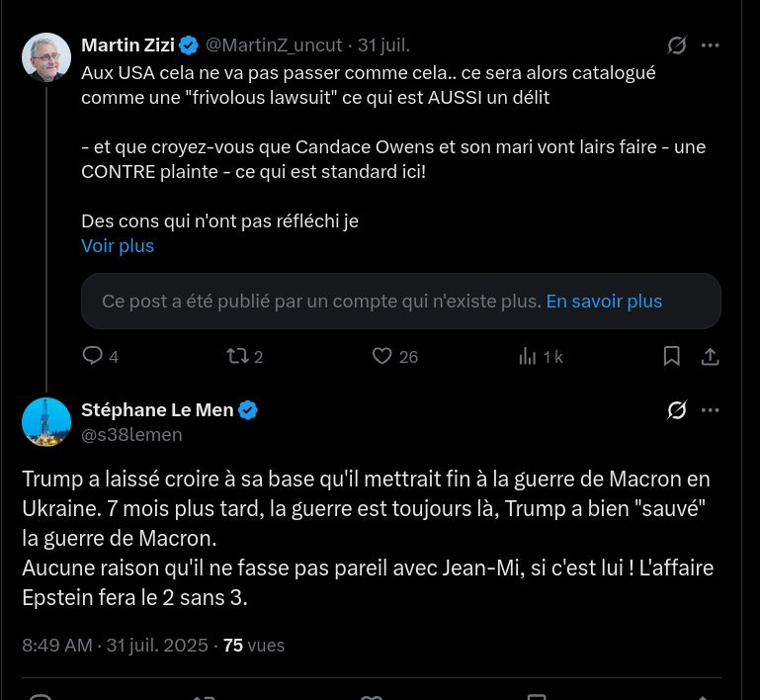Click Grok icon on Martin Zizi's post
Screen dimensions: 760x700
677,45
